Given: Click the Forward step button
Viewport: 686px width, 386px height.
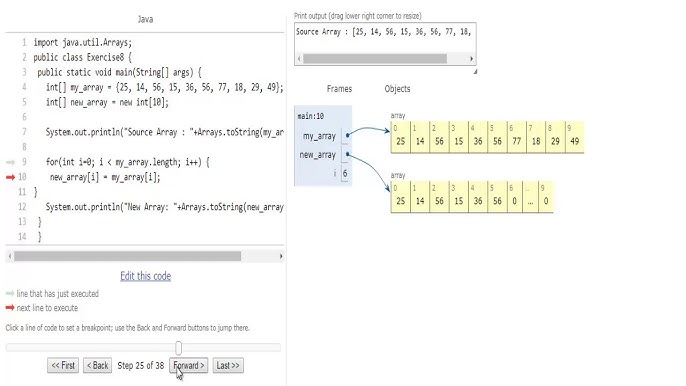Looking at the screenshot, I should pyautogui.click(x=189, y=365).
